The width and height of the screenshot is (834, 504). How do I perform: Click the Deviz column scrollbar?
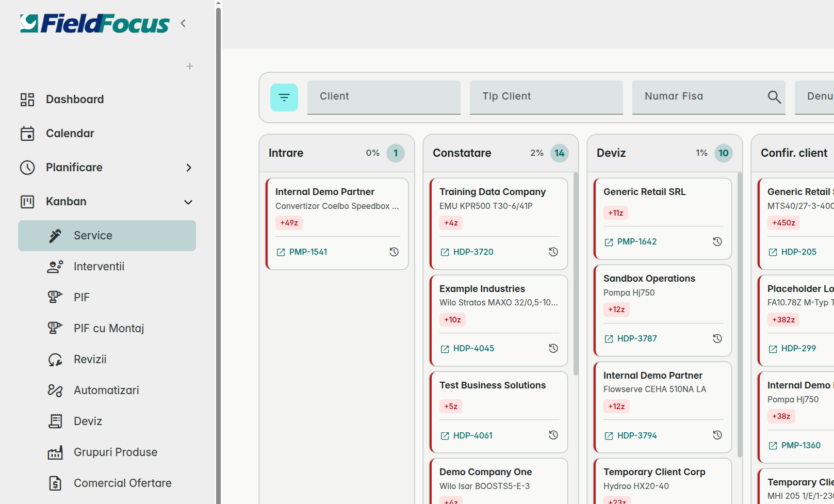[x=740, y=315]
